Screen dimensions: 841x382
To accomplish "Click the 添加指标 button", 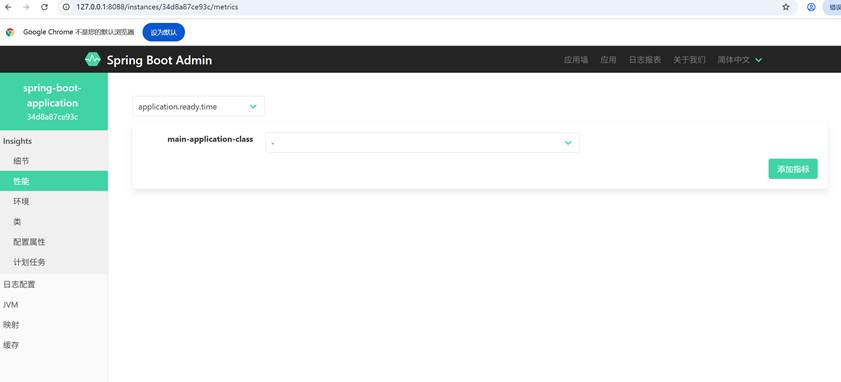I will click(x=793, y=169).
